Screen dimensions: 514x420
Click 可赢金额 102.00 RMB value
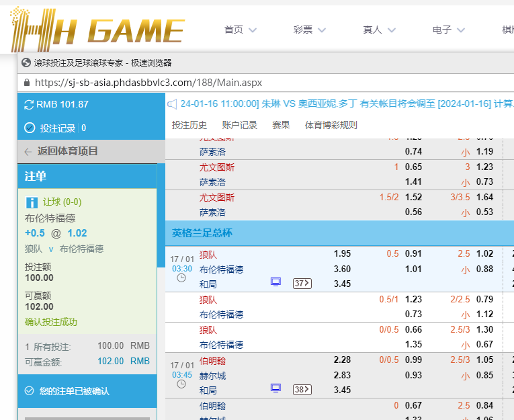click(124, 362)
